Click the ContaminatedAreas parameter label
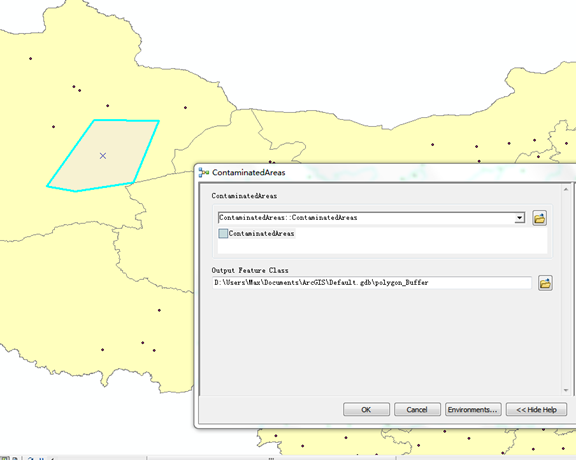Viewport: 576px width, 460px height. click(244, 196)
